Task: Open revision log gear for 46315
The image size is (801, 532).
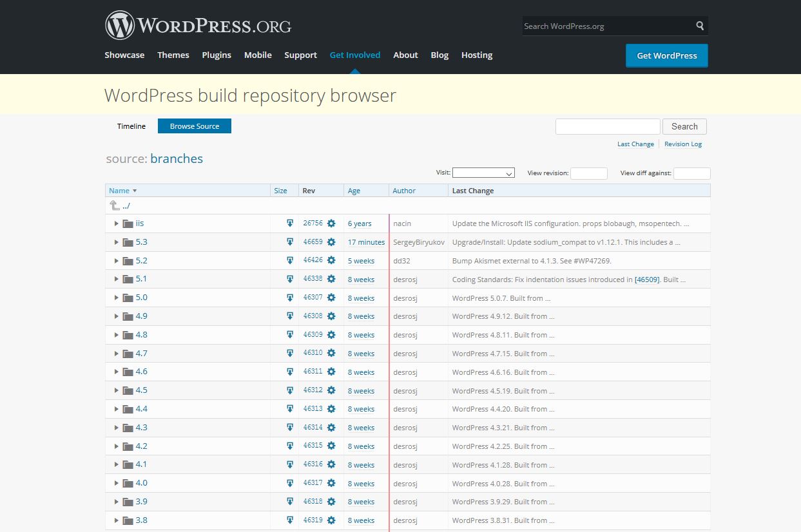Action: [331, 446]
